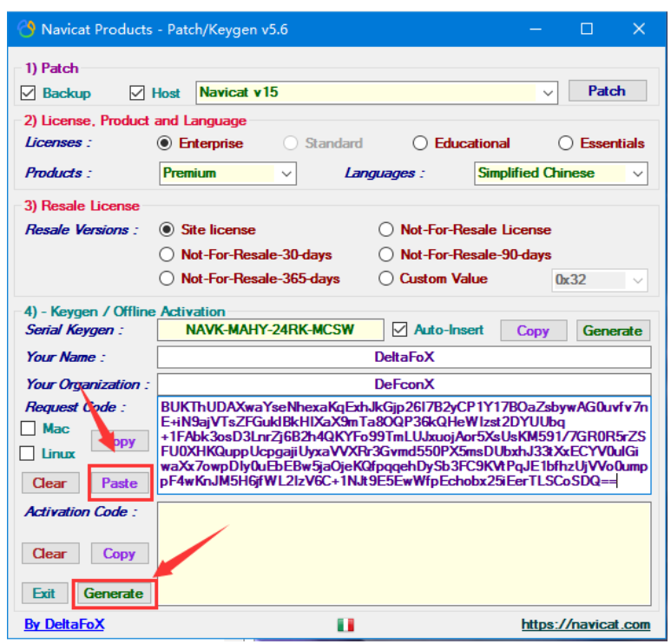Screen dimensions: 671x644
Task: Select Not-For-Resale License option
Action: [385, 230]
